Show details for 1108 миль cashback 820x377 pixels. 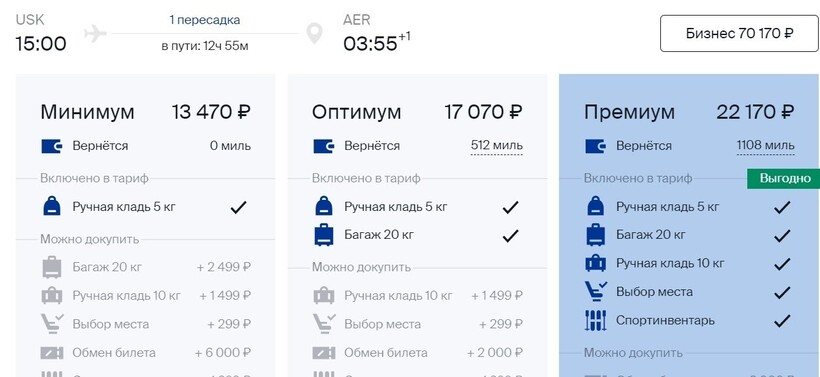tap(766, 146)
